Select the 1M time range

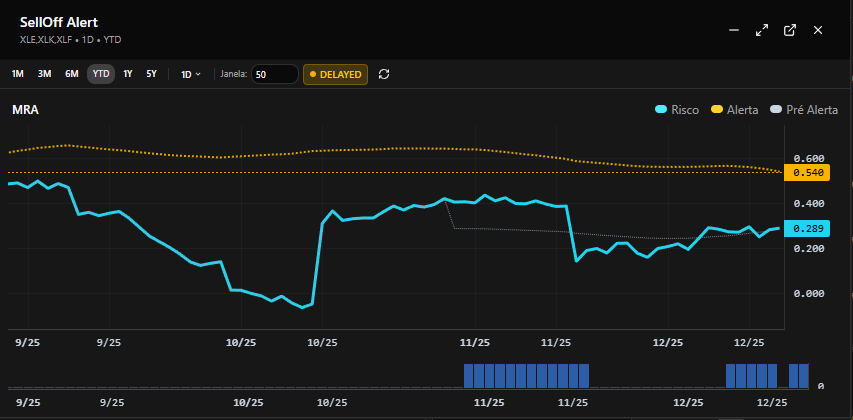point(18,74)
